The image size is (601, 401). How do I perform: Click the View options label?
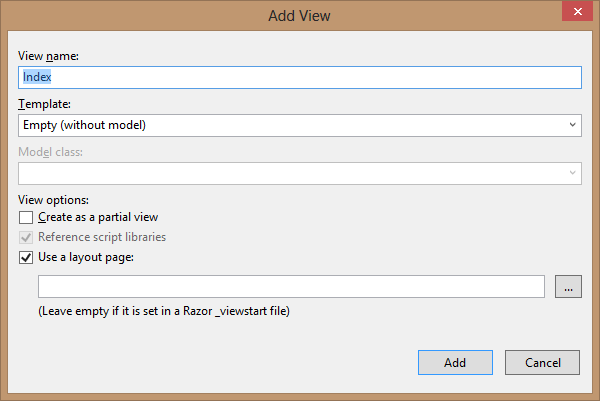[53, 200]
